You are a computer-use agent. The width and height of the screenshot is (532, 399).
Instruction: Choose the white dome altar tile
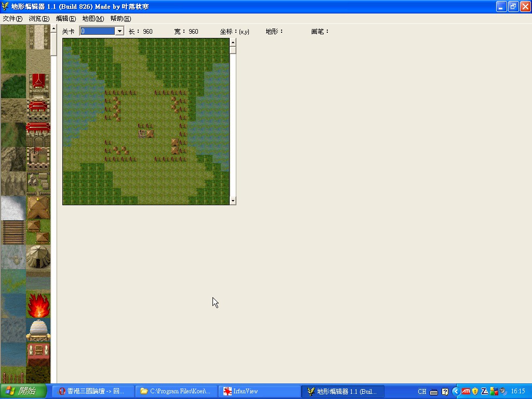point(38,330)
